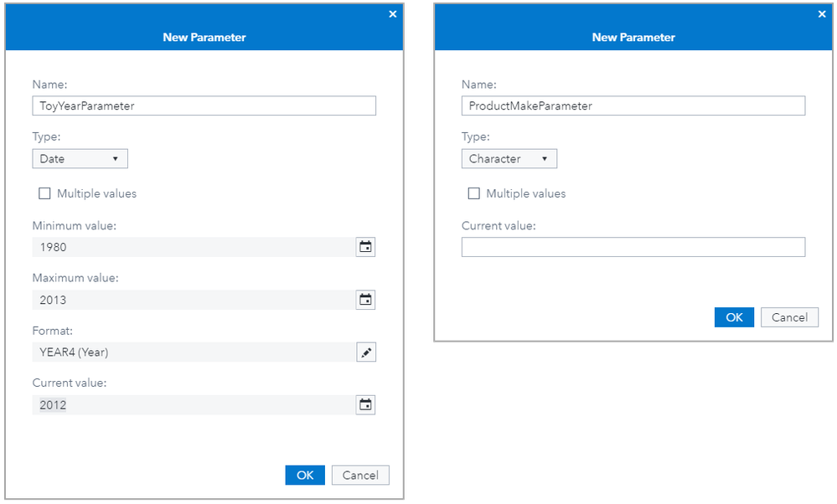Click pencil icon to edit Format
The height and width of the screenshot is (504, 837).
click(365, 352)
